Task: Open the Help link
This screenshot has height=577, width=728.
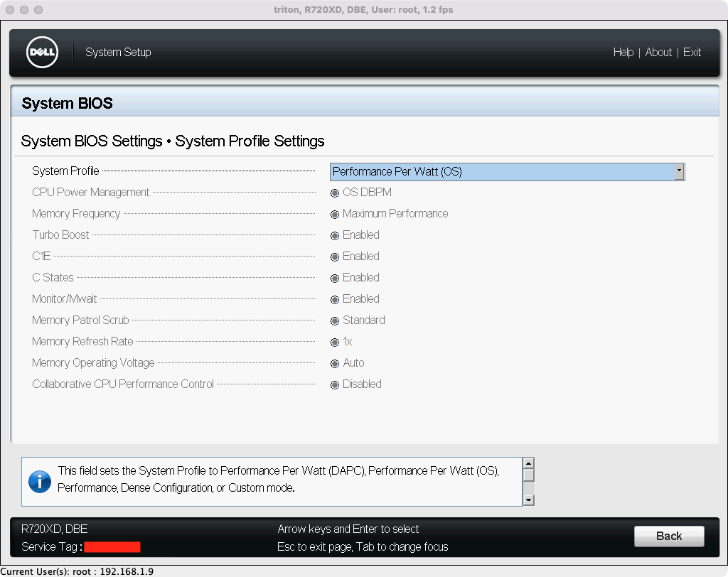Action: pos(623,52)
